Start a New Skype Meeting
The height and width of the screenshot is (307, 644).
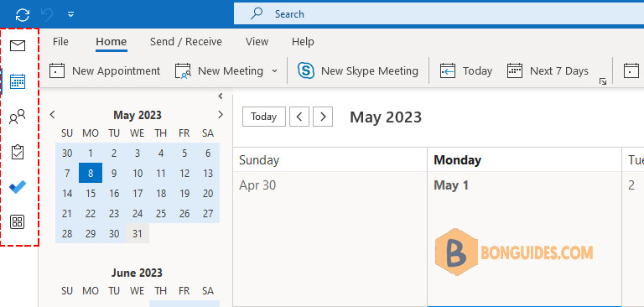pyautogui.click(x=358, y=70)
